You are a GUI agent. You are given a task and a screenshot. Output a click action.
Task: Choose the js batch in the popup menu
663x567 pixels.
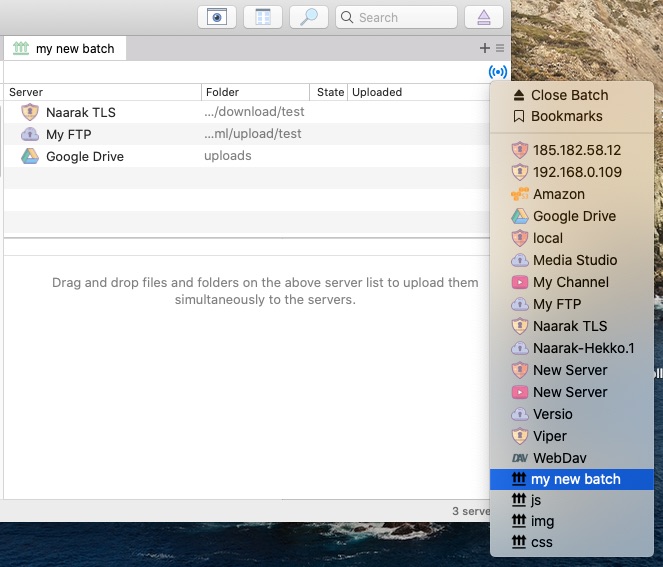572,500
